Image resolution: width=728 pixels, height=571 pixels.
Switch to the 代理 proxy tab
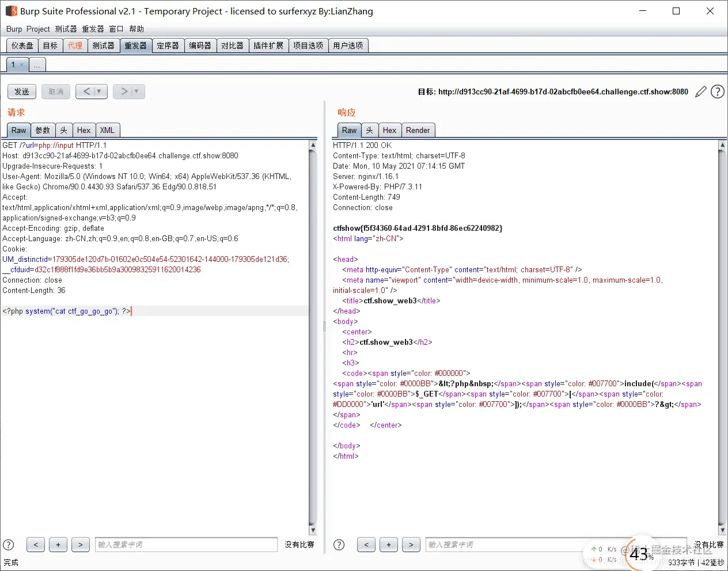(x=75, y=45)
